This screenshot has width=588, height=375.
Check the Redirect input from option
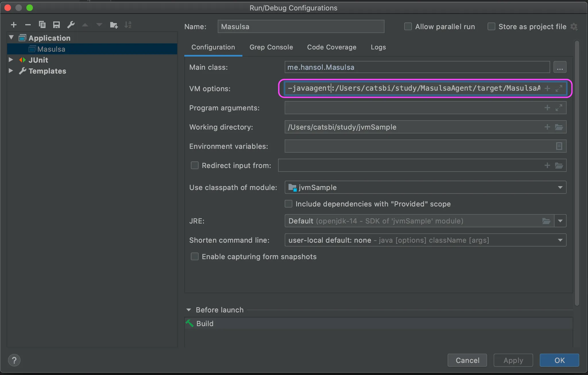pos(195,166)
